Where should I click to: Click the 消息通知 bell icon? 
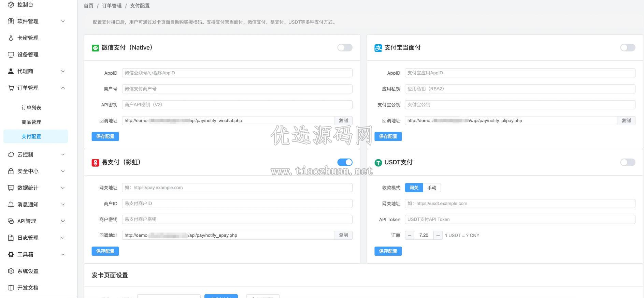pyautogui.click(x=11, y=205)
